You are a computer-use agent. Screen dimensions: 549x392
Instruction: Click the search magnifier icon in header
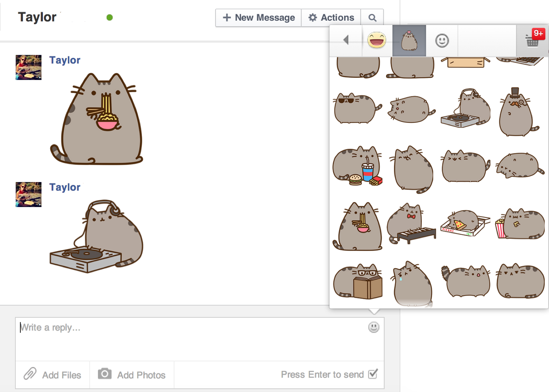372,18
